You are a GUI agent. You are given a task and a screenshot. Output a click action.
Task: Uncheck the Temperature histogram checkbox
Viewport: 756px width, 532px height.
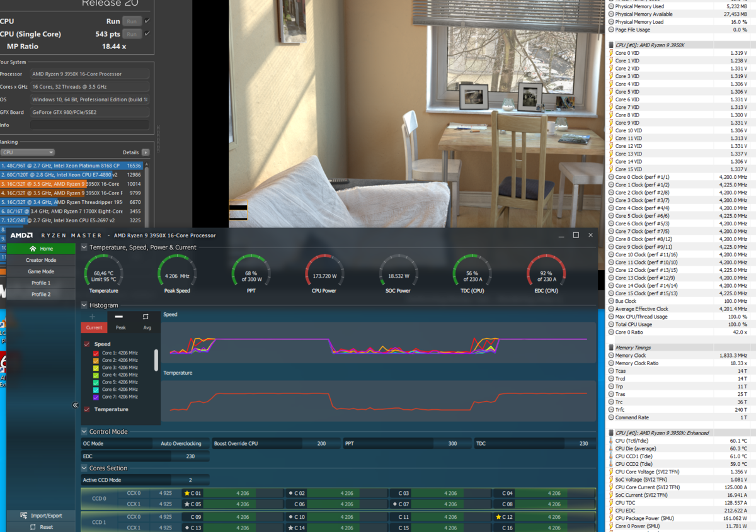pos(87,409)
